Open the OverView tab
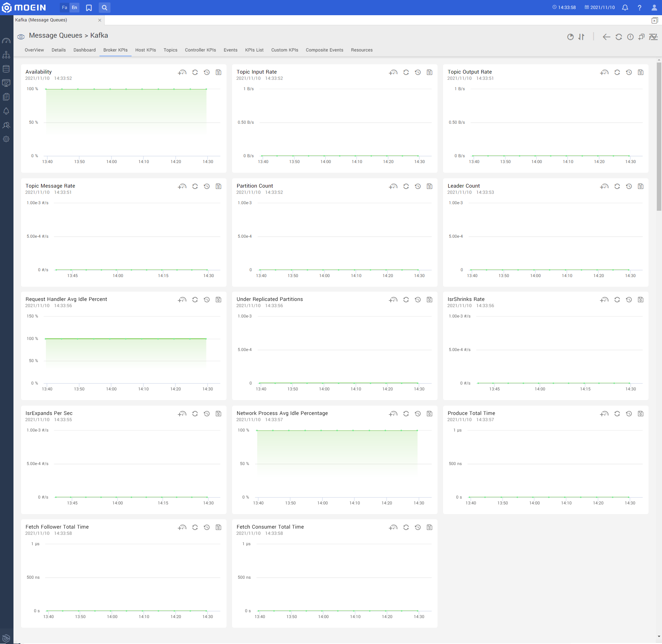The image size is (662, 644). coord(34,50)
